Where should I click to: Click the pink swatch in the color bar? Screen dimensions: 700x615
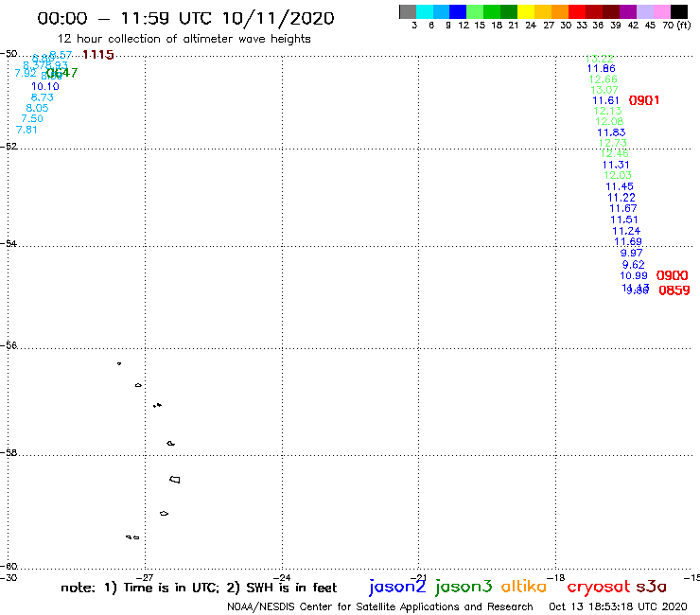tap(662, 11)
